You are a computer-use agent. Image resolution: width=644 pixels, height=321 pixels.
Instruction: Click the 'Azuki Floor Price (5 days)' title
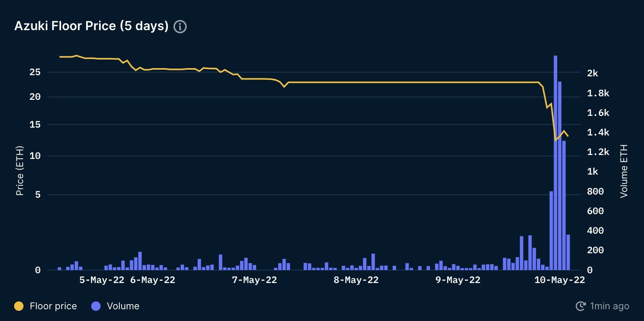tap(91, 26)
